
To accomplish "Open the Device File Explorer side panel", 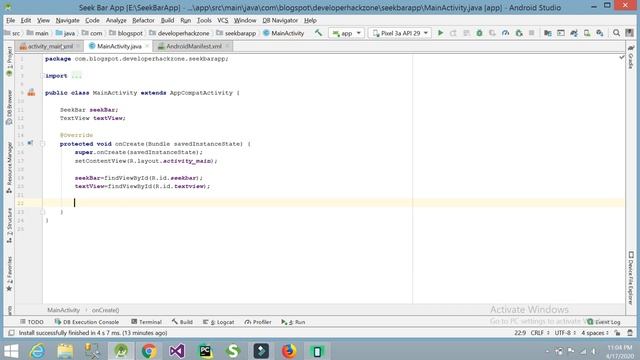I will 631,278.
